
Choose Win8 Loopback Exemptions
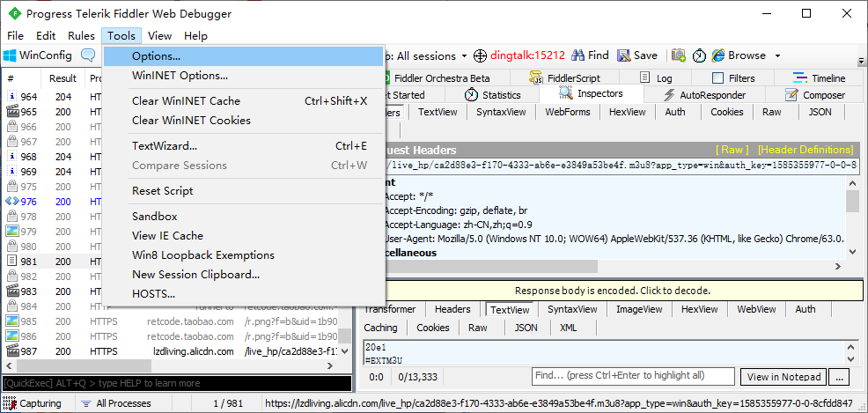pyautogui.click(x=244, y=255)
